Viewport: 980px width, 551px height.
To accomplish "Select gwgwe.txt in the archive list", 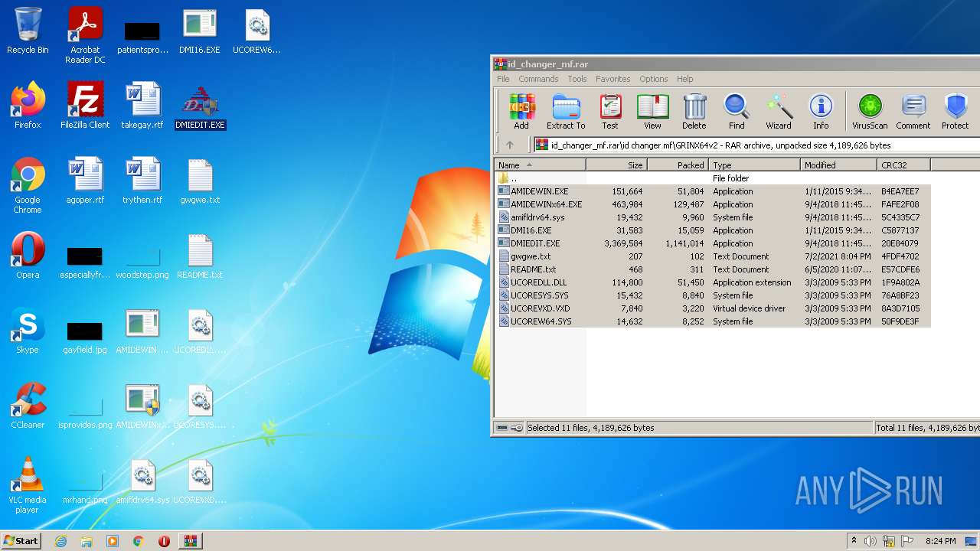I will (x=712, y=256).
